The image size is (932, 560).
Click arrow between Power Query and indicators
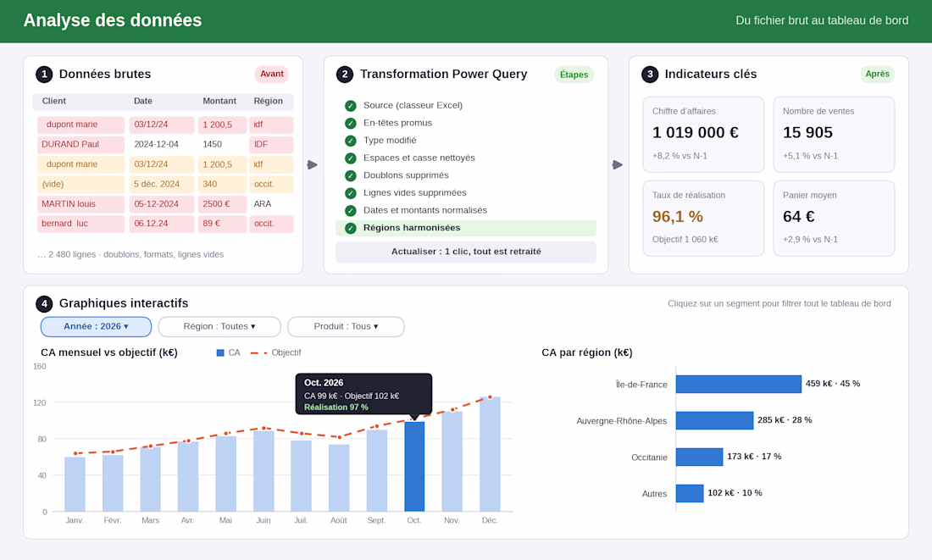(x=618, y=164)
